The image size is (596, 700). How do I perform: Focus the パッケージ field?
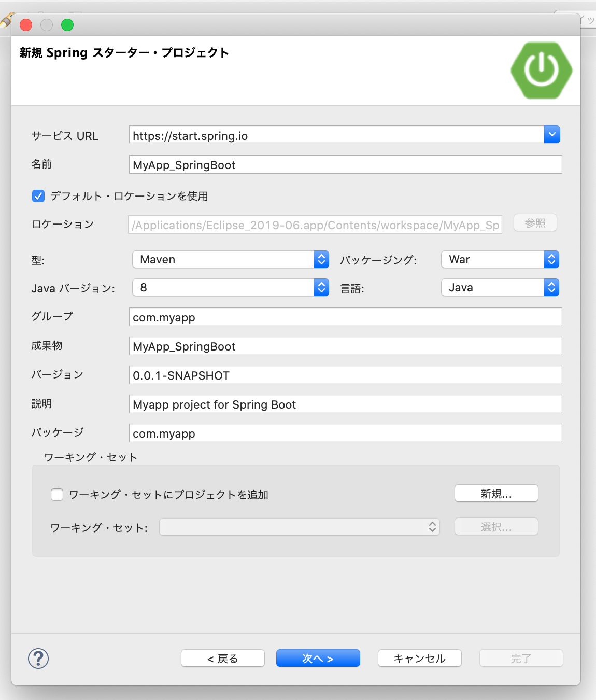point(346,433)
